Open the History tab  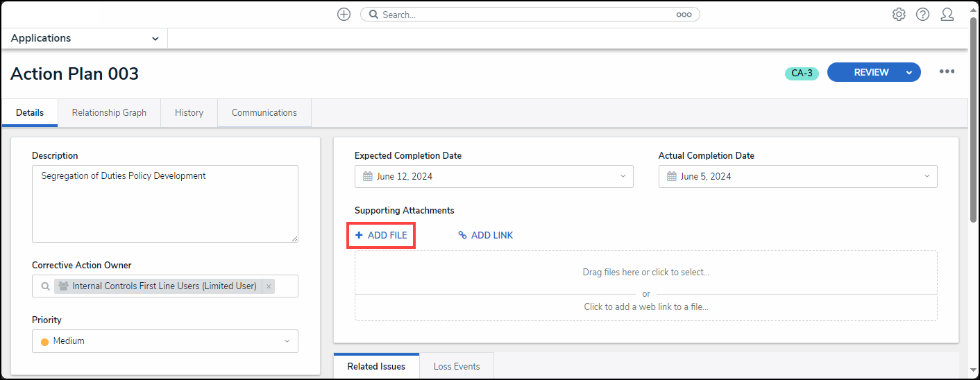point(189,113)
